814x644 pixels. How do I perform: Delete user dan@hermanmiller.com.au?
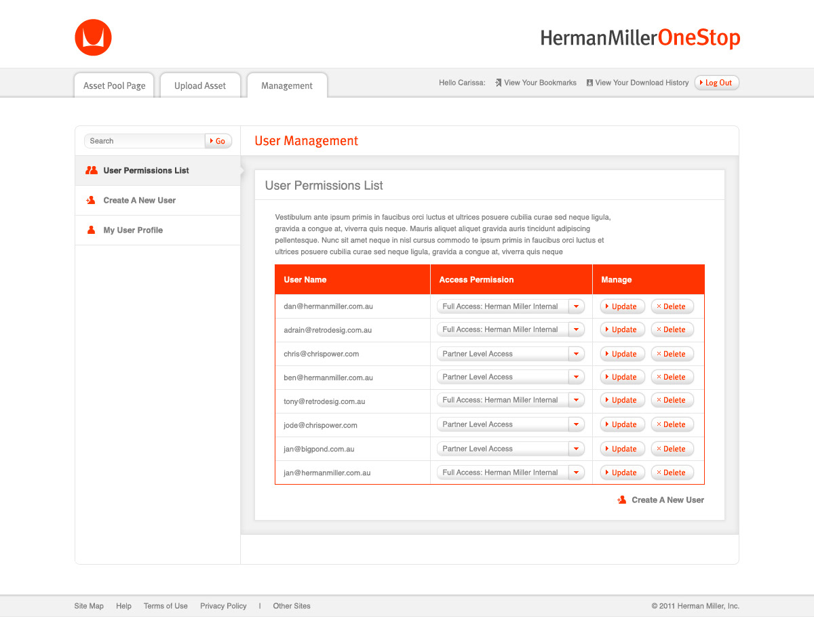coord(672,306)
